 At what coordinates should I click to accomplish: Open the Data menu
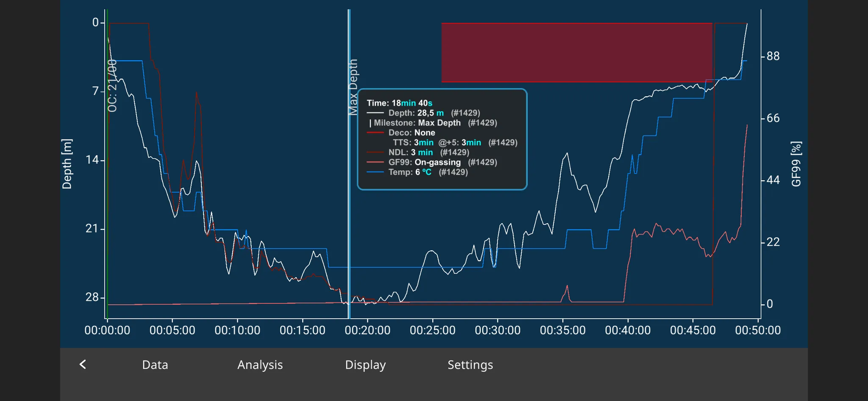click(x=155, y=365)
